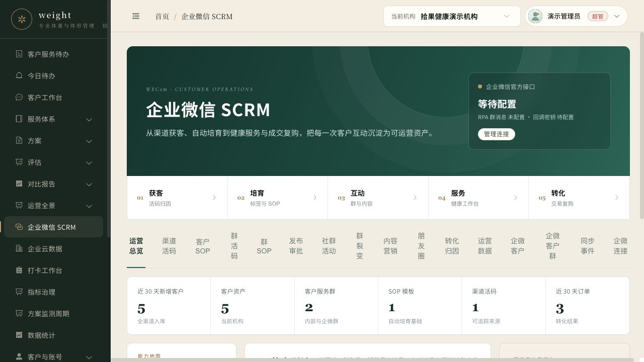The width and height of the screenshot is (644, 362).
Task: Expand the 方案 submenu chevron
Action: coord(89,141)
